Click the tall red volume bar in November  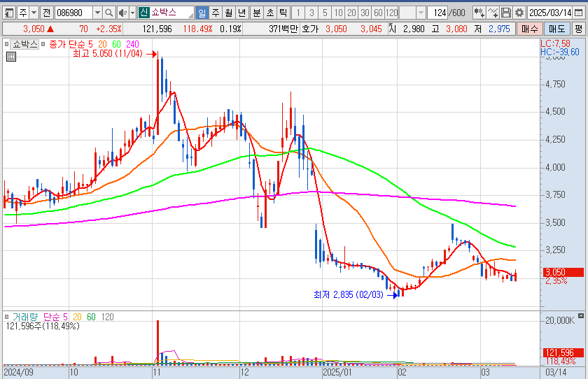tap(158, 343)
